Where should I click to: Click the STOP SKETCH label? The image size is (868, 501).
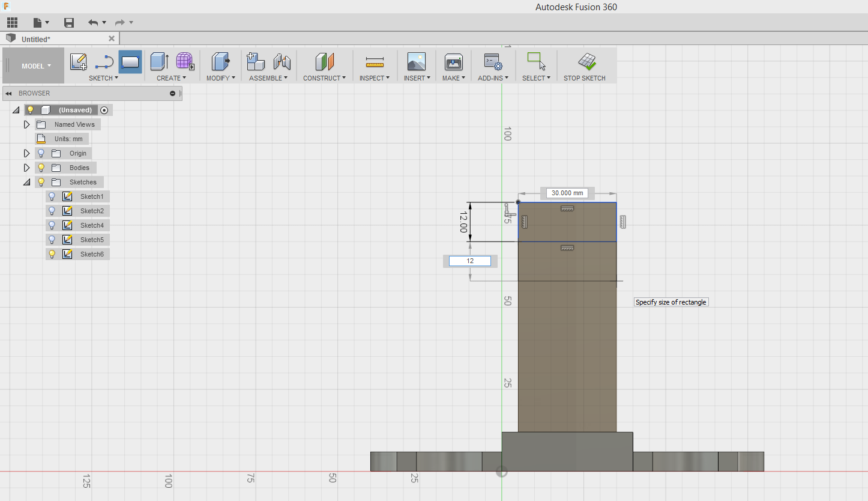point(585,78)
